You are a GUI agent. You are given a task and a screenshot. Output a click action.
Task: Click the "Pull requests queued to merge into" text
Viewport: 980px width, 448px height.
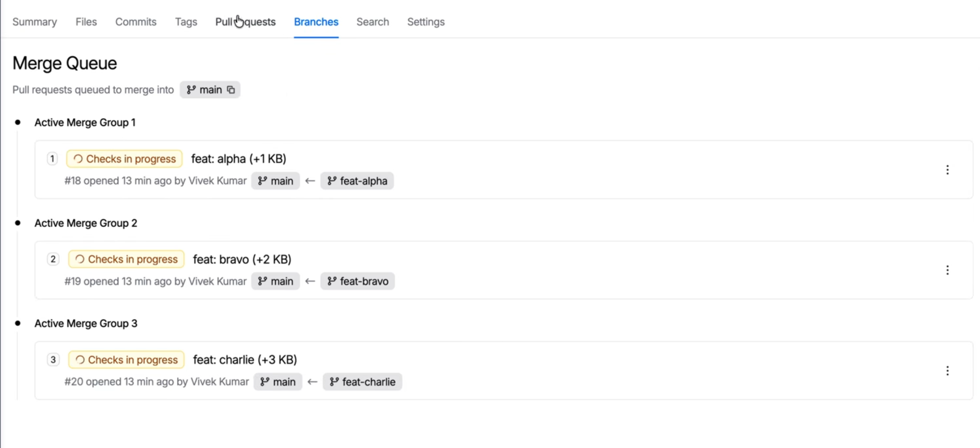point(93,90)
